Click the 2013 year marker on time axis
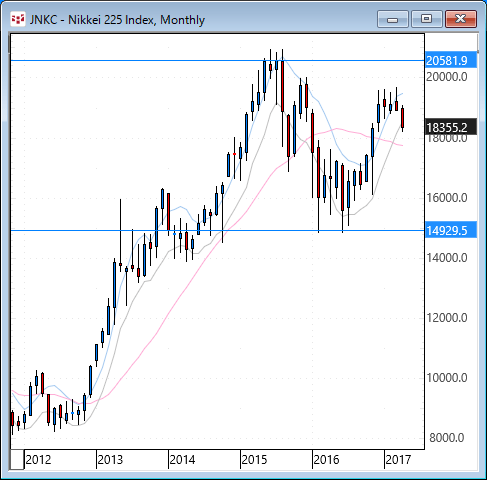The width and height of the screenshot is (487, 480). click(x=110, y=460)
